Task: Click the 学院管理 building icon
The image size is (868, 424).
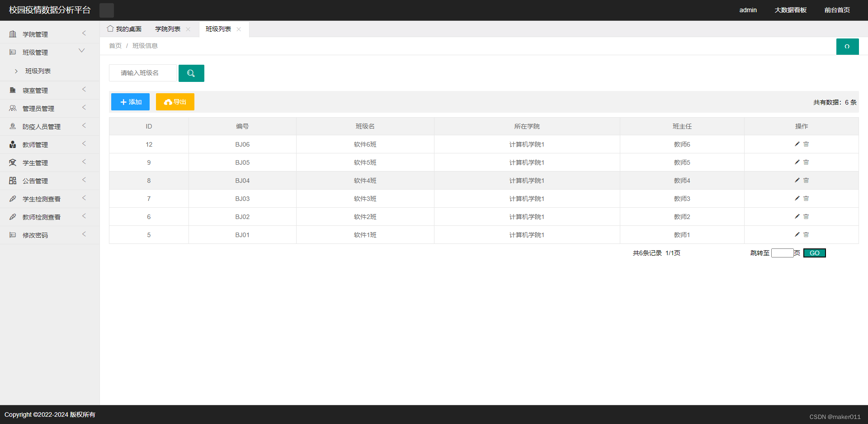Action: (x=13, y=34)
